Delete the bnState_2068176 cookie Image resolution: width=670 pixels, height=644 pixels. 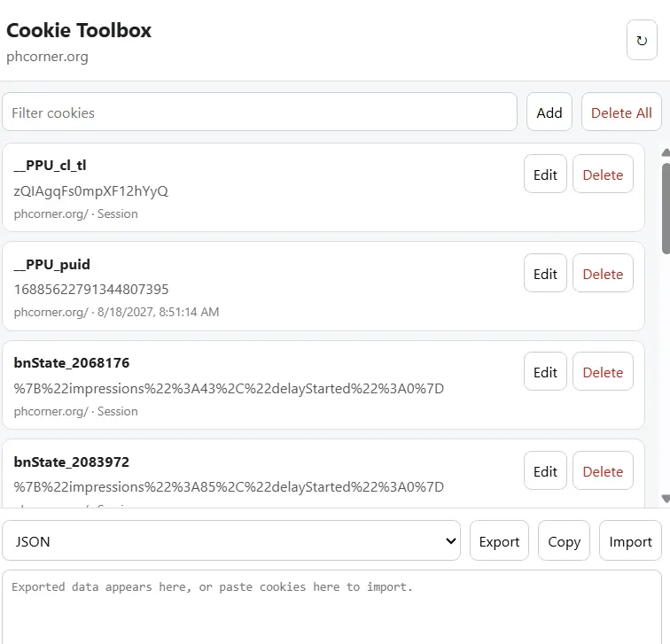click(603, 371)
